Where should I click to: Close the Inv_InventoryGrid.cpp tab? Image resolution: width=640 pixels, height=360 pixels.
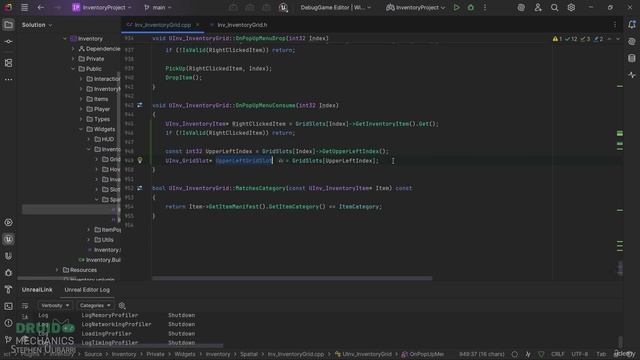pos(198,25)
